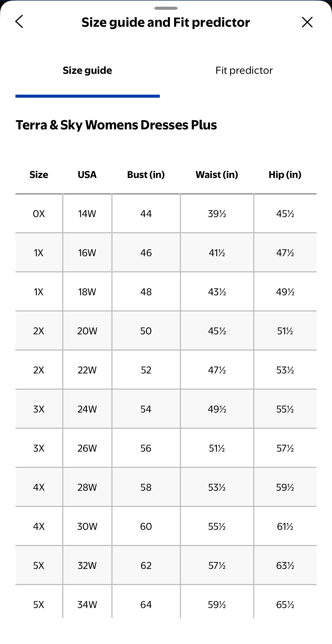Viewport: 332px width, 644px height.
Task: Tap the 28W USA size cell
Action: pyautogui.click(x=87, y=487)
